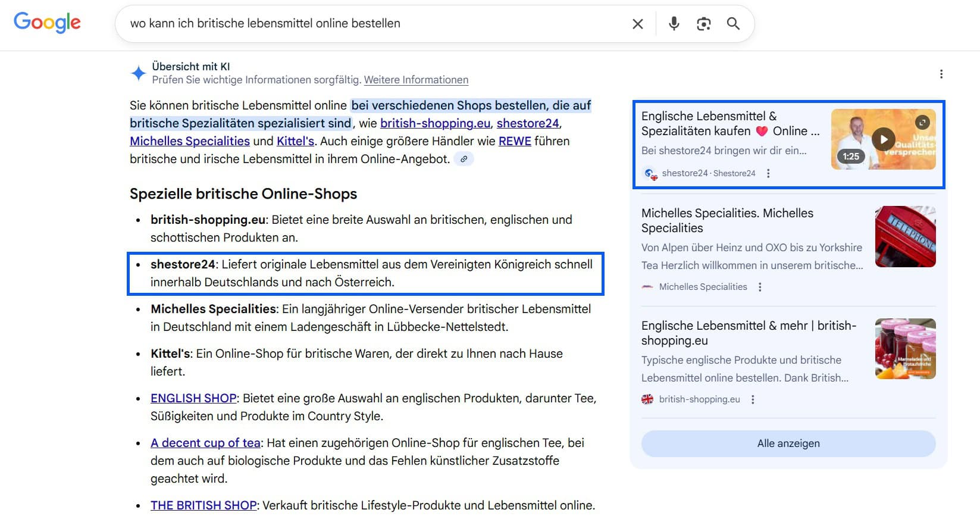Image resolution: width=980 pixels, height=519 pixels.
Task: Click the british-shopping.eu UK flag favicon
Action: (647, 399)
